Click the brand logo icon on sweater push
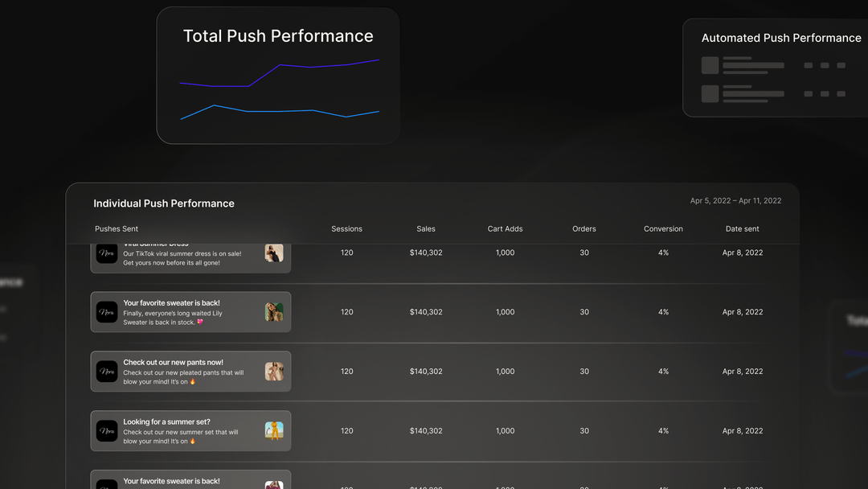The image size is (868, 489). pos(107,312)
